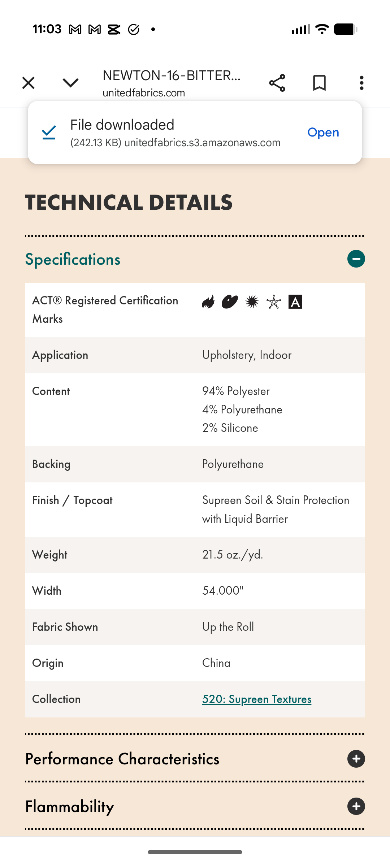Tap the Flammability heading text
390x868 pixels.
pyautogui.click(x=69, y=807)
